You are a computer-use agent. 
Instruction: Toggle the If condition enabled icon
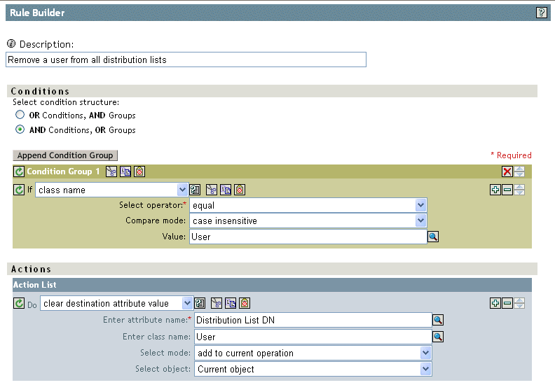19,190
